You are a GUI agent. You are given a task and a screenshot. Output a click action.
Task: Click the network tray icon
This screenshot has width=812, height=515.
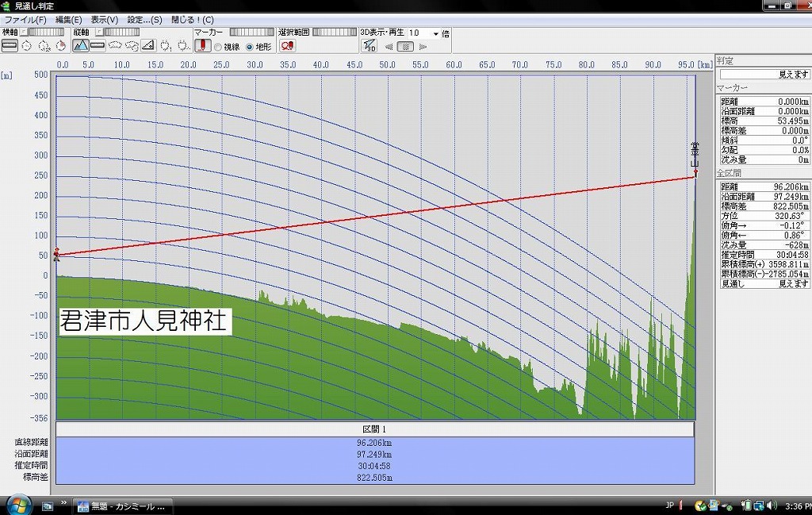[x=759, y=505]
